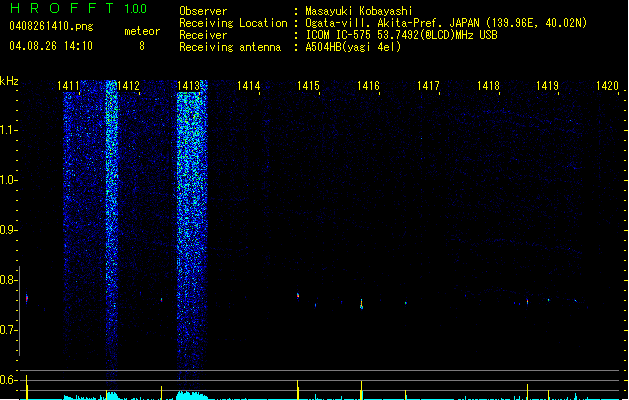Click the timestamp 04.08.26 14:10
The image size is (629, 400).
(x=51, y=46)
